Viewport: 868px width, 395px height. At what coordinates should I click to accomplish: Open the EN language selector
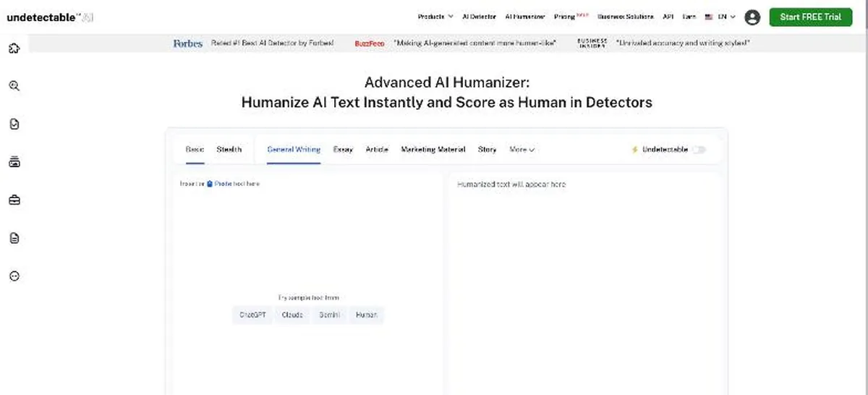720,17
